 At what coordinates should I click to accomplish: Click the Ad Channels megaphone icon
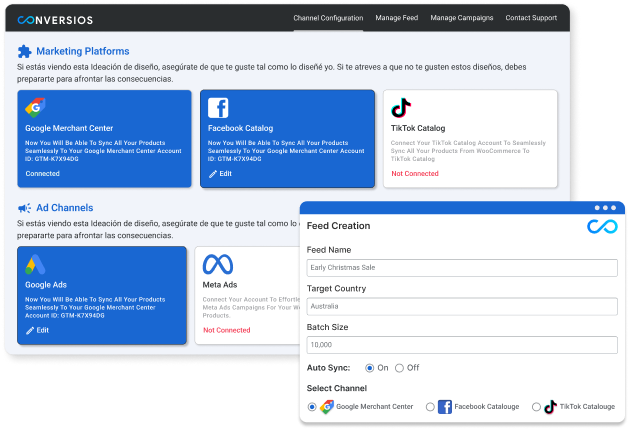pos(24,208)
